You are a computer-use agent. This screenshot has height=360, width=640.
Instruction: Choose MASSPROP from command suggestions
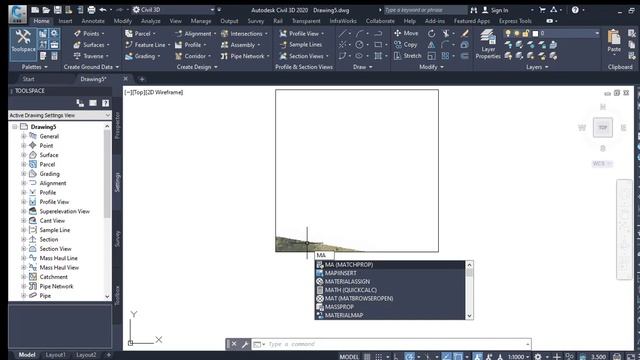pyautogui.click(x=390, y=307)
